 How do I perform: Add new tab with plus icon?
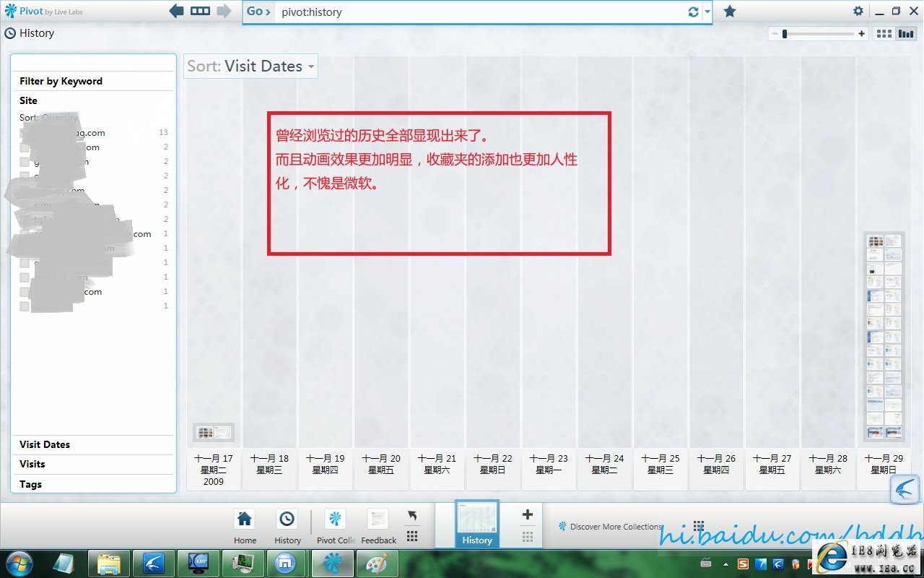click(528, 514)
